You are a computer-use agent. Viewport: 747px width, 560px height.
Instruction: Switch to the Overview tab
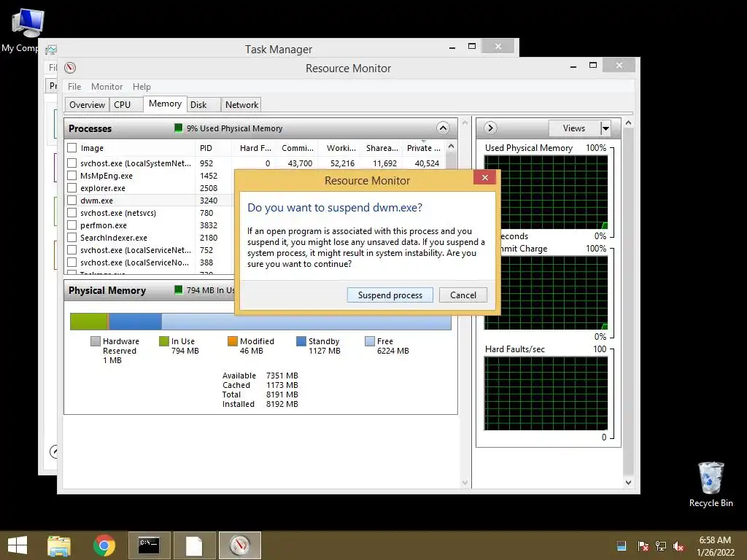tap(87, 105)
